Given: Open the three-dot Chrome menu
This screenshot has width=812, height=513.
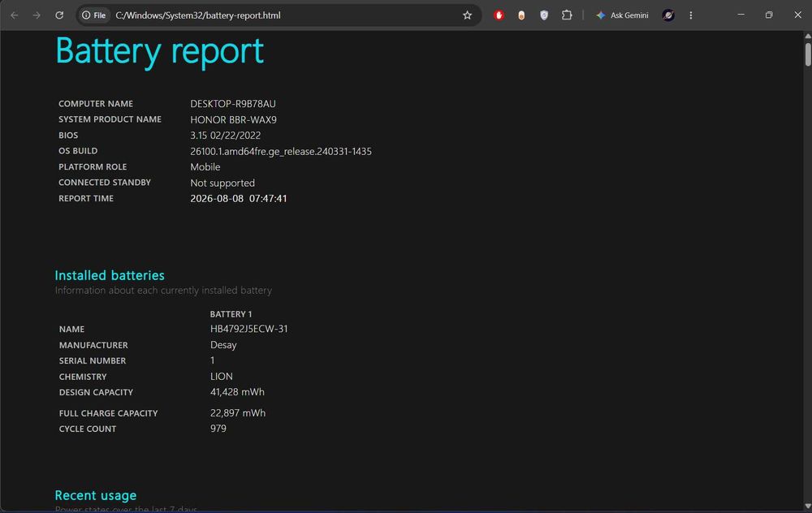Looking at the screenshot, I should (690, 15).
